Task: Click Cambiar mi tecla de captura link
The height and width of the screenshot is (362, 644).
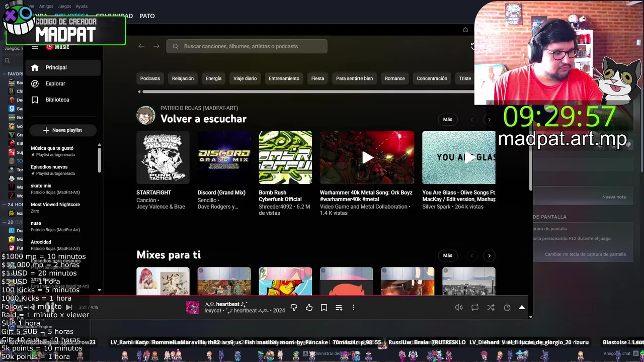Action: pos(585,254)
